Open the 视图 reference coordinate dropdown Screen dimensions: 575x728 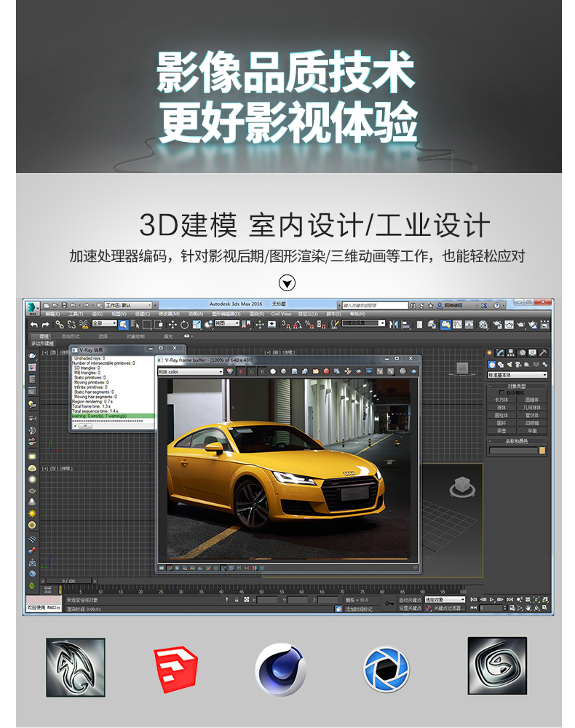pyautogui.click(x=227, y=323)
